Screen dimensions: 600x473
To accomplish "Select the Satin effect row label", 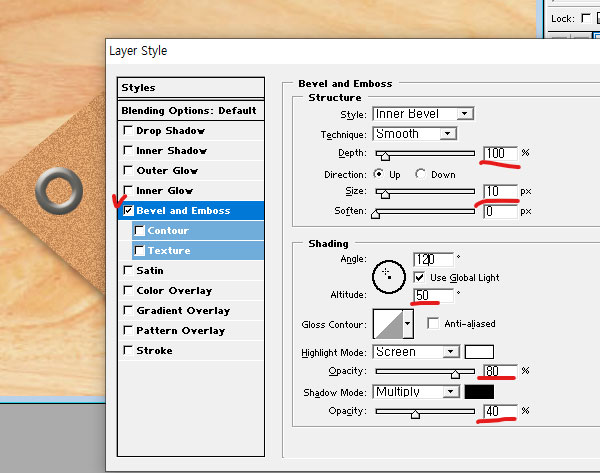I will [x=150, y=271].
